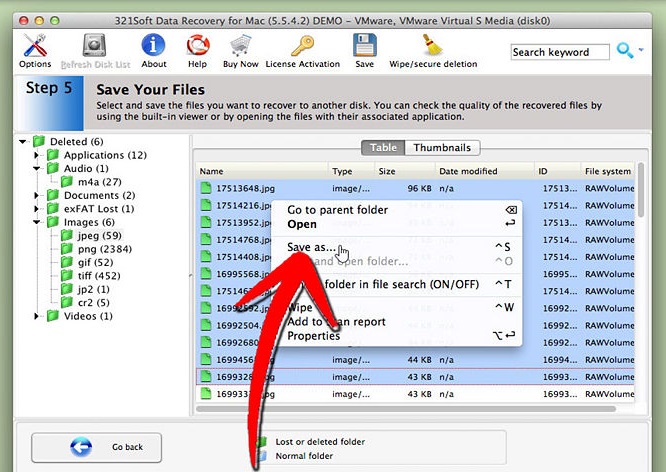The height and width of the screenshot is (472, 666).
Task: Sort by the Size column header
Action: click(x=404, y=171)
